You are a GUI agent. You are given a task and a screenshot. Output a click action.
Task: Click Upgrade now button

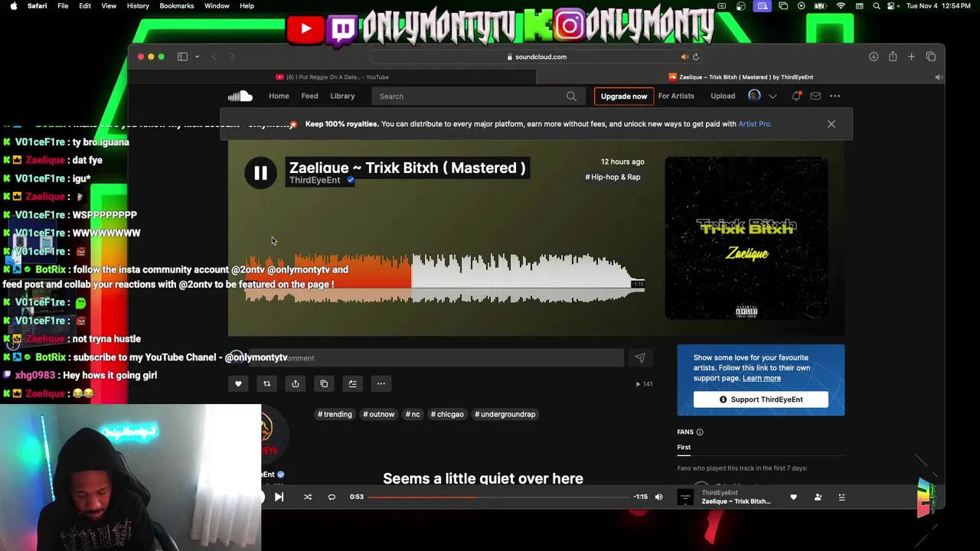623,96
